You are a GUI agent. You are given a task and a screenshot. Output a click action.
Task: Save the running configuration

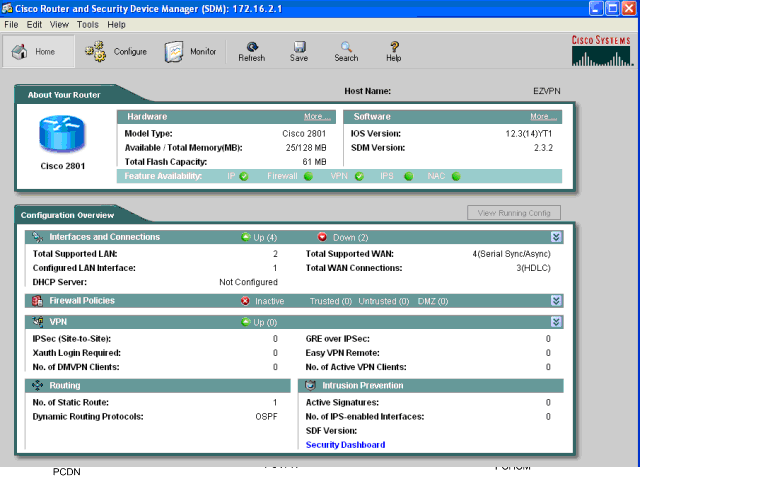[x=299, y=52]
